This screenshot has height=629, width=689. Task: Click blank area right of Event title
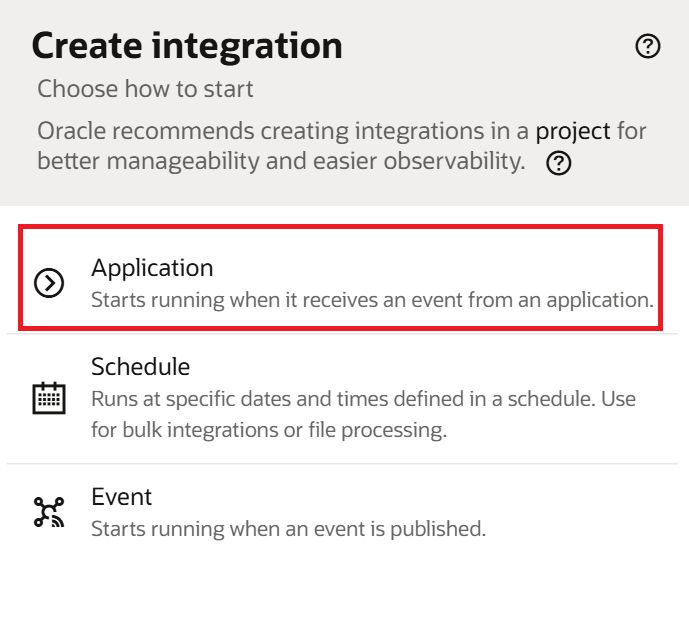(x=420, y=497)
